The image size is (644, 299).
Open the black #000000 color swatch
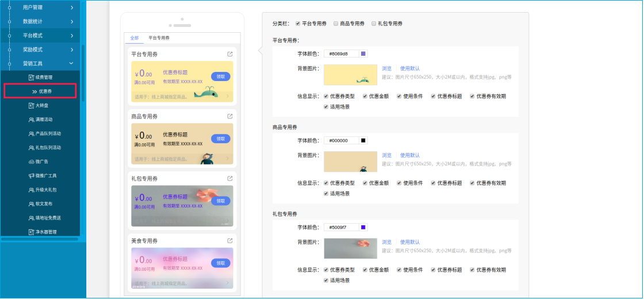(x=363, y=140)
